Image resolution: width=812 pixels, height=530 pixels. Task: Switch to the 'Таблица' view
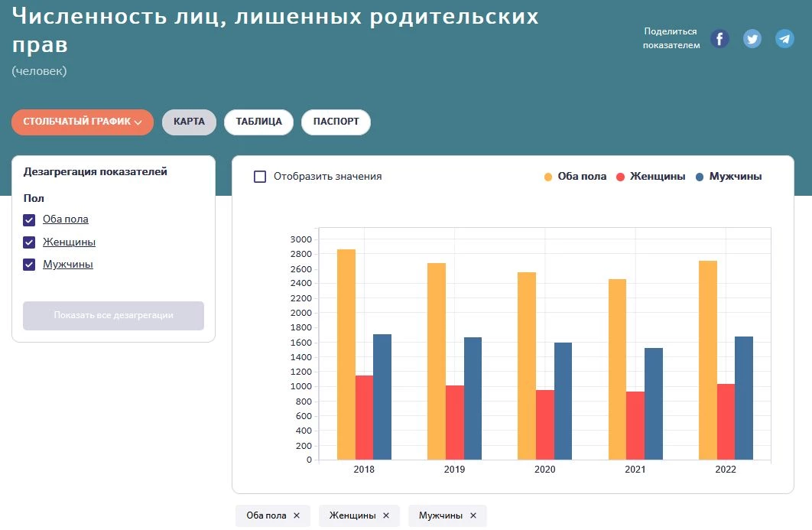pyautogui.click(x=259, y=122)
